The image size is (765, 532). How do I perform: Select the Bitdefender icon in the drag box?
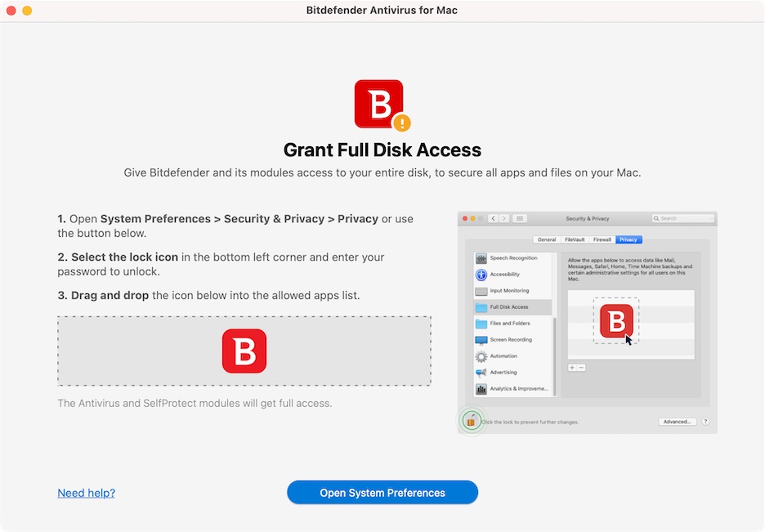[244, 351]
